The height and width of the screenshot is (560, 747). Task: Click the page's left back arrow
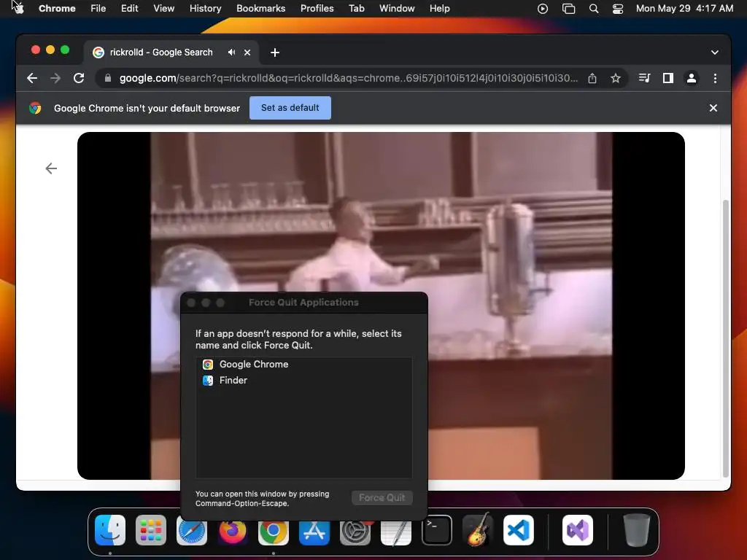click(51, 168)
